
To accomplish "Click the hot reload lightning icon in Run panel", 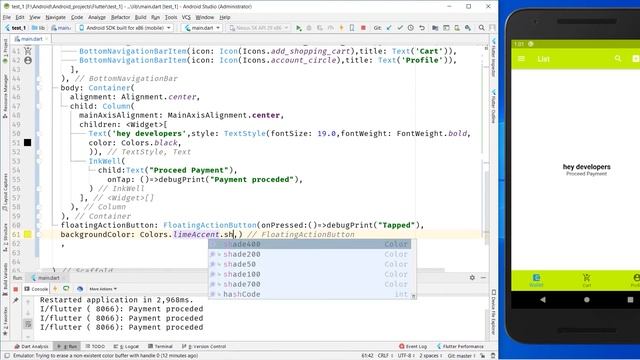I will pos(55,289).
